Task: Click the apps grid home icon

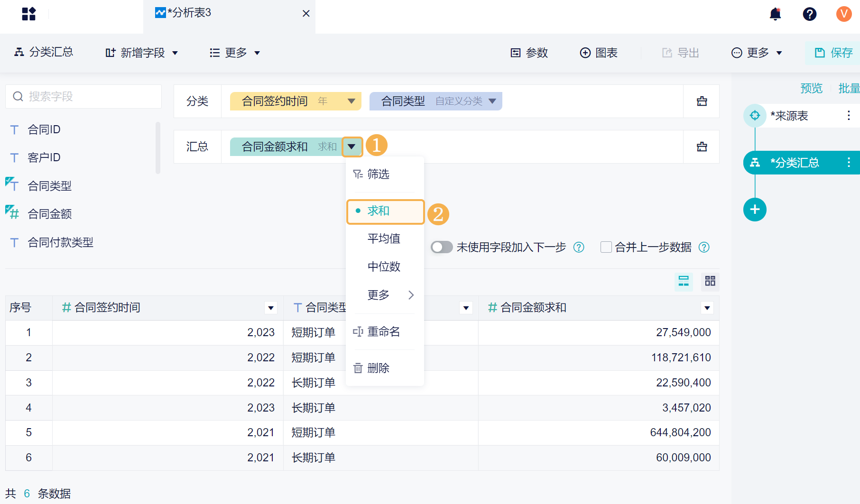Action: click(x=29, y=14)
